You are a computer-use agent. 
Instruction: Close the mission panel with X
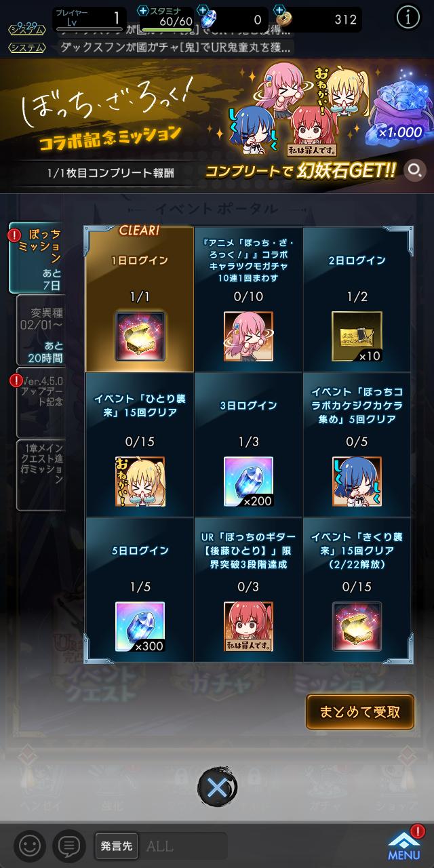pos(217,787)
